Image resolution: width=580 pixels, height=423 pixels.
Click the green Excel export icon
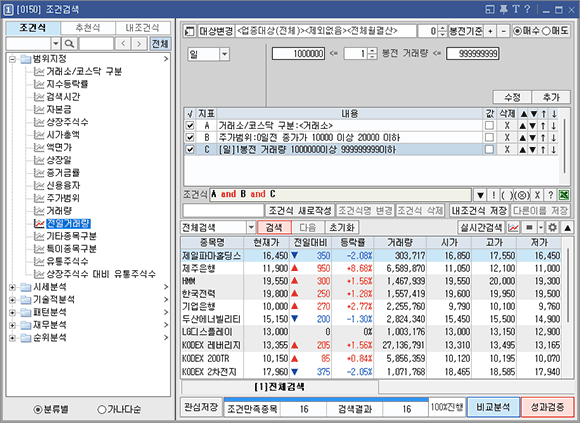point(564,195)
